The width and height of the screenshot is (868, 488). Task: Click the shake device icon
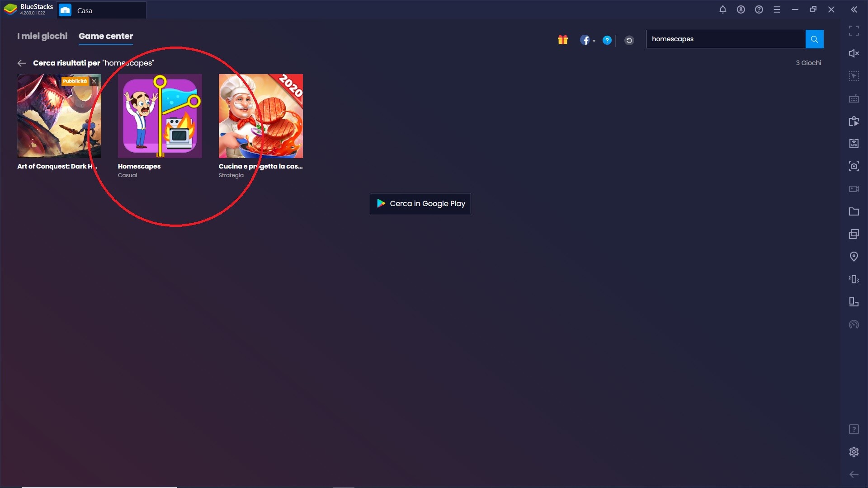(x=854, y=279)
